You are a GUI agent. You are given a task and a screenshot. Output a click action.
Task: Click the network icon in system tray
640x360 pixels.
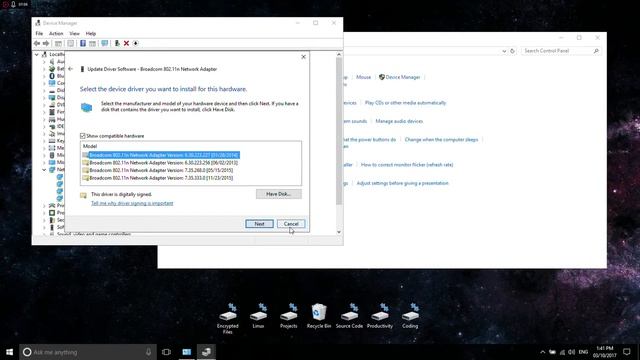point(562,352)
